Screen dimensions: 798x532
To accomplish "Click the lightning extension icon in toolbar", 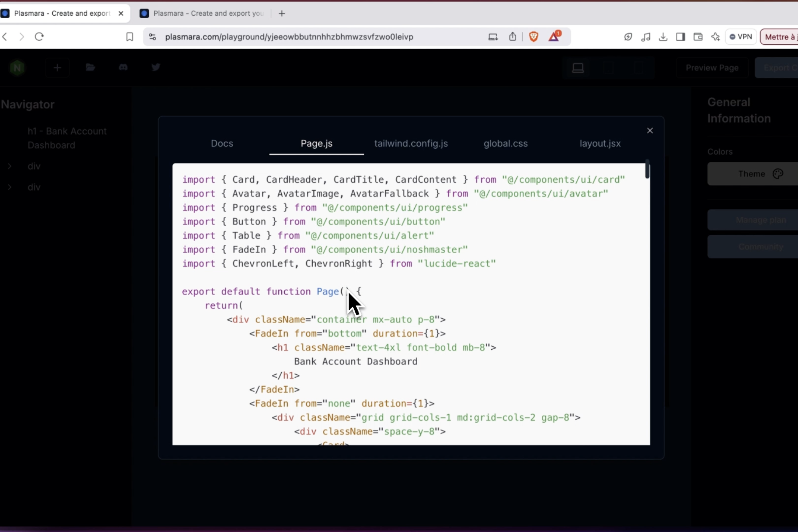I will [628, 37].
